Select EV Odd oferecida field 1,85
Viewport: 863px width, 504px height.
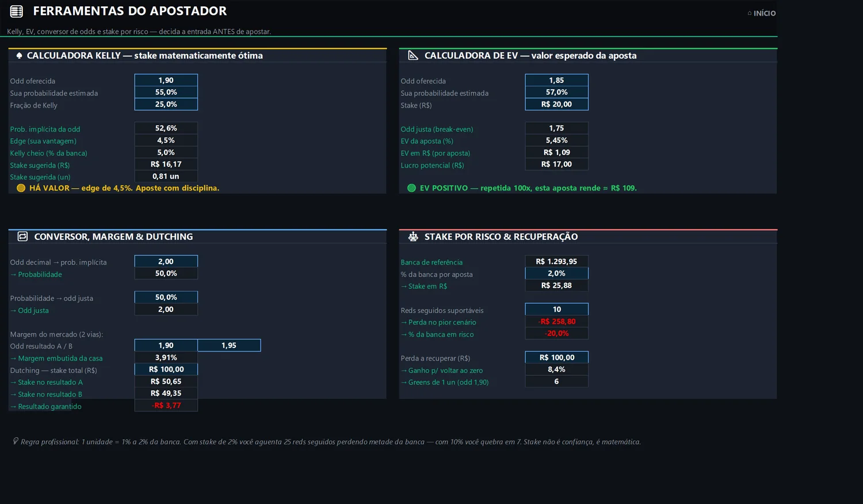pyautogui.click(x=557, y=80)
